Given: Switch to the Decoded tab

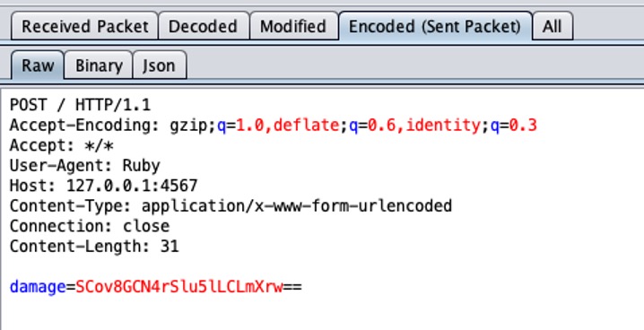Looking at the screenshot, I should tap(204, 26).
